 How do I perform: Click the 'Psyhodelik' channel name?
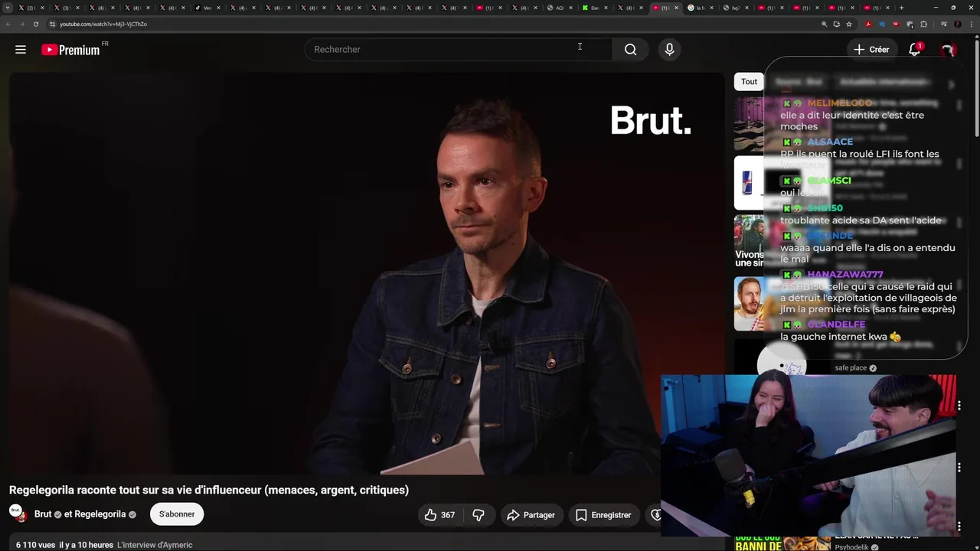click(x=853, y=547)
